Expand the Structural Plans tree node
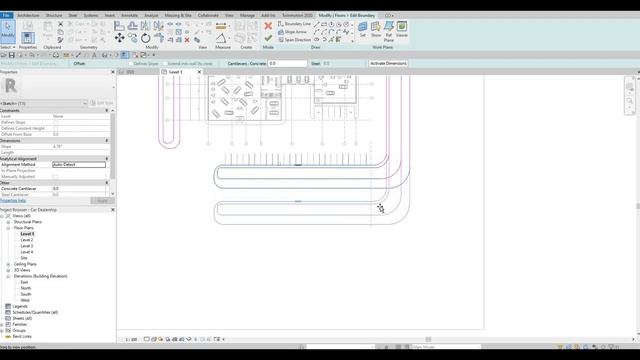640x360 pixels. [x=8, y=222]
